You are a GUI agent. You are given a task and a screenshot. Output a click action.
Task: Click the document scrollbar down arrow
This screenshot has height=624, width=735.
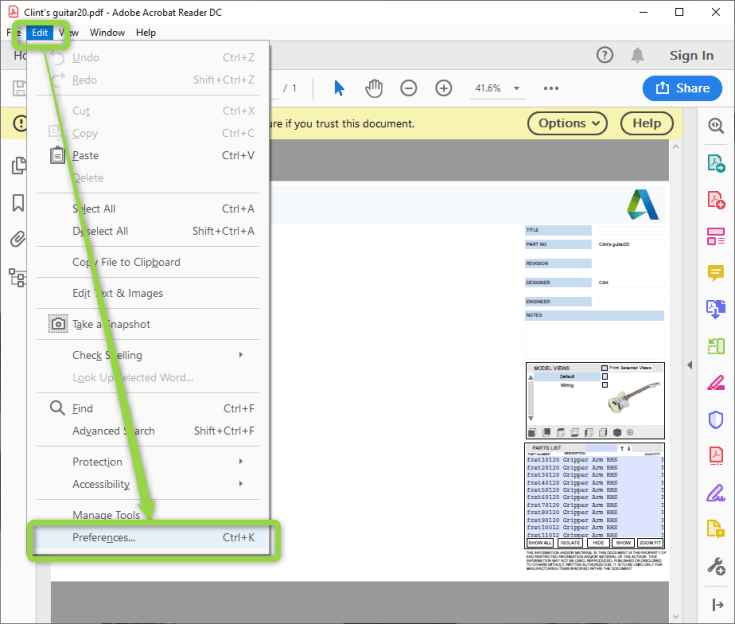click(675, 616)
